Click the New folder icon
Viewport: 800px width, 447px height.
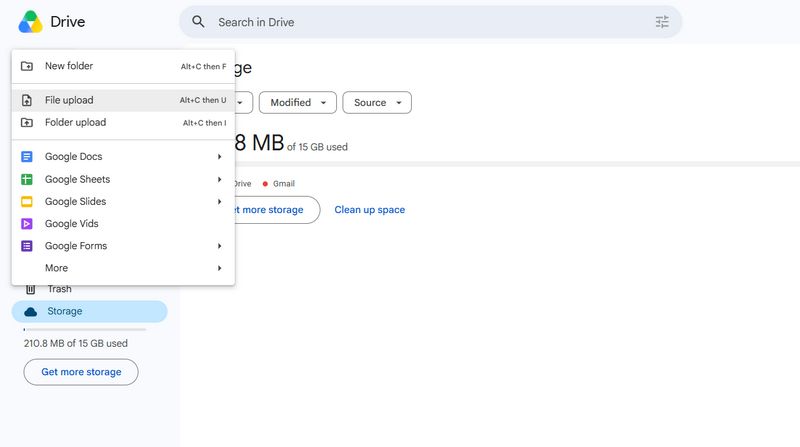pos(27,66)
